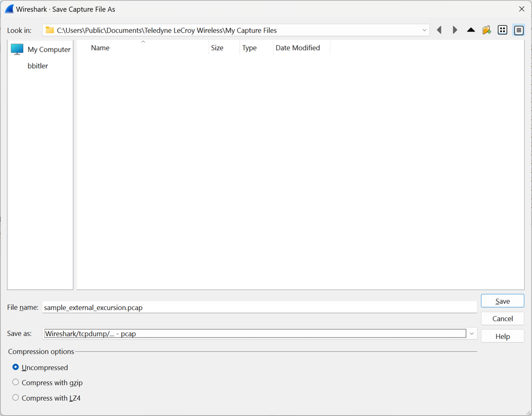Open the bbitler folder in sidebar
Image resolution: width=532 pixels, height=416 pixels.
coord(38,66)
